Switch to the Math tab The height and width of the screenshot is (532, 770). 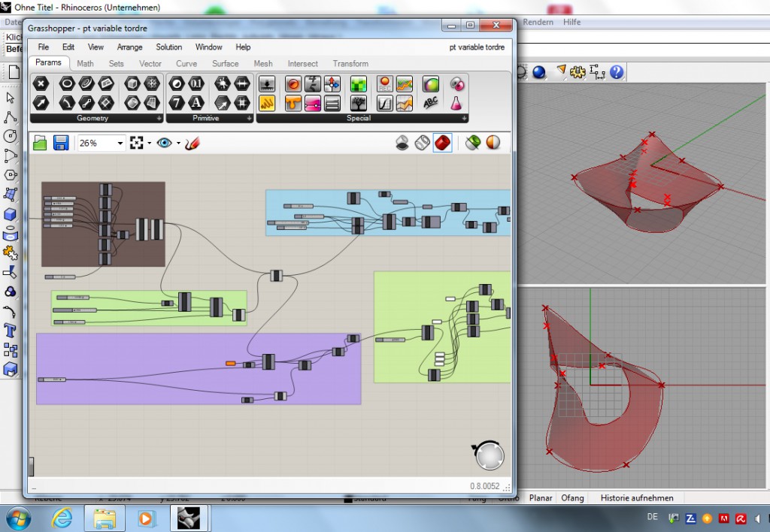pos(85,64)
